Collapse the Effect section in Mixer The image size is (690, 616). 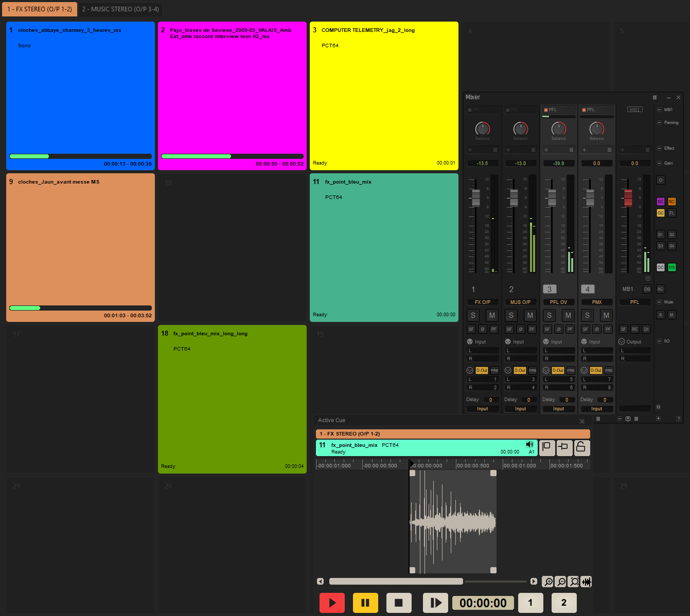660,148
